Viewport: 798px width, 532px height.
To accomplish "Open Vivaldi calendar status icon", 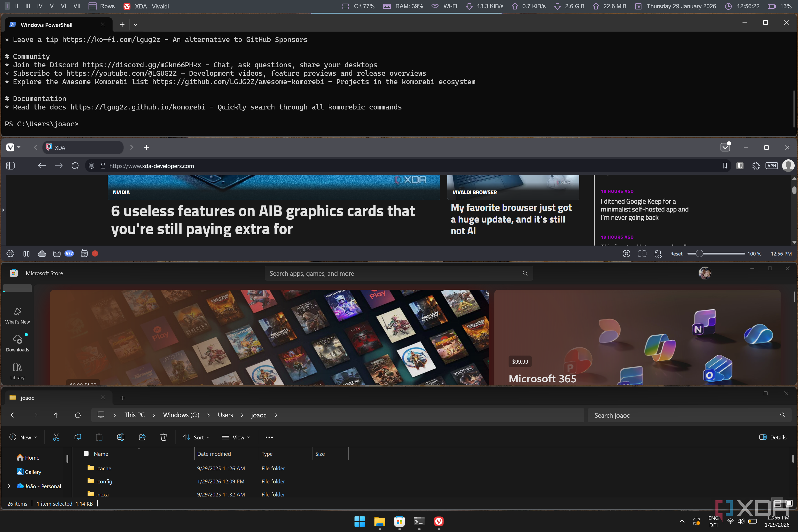I will tap(84, 253).
